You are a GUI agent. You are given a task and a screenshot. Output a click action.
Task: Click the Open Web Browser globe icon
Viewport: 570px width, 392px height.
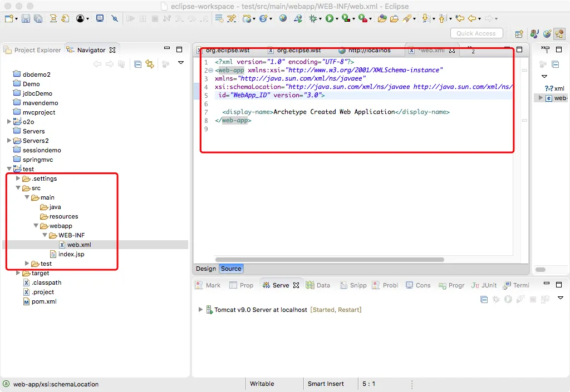click(283, 18)
